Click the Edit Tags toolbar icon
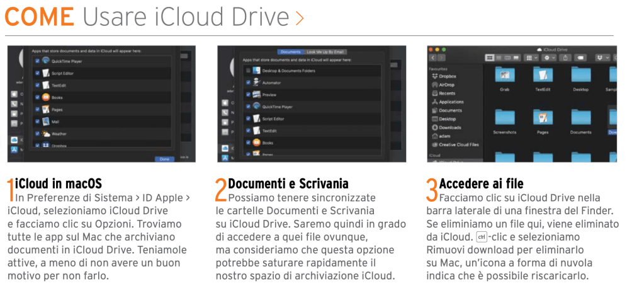Image resolution: width=644 pixels, height=288 pixels. point(581,57)
